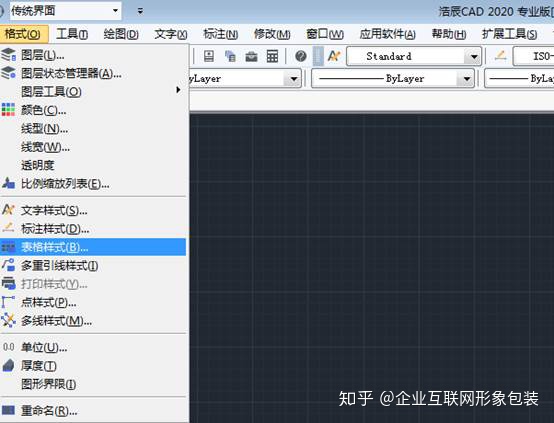
Task: Open the 窗口(W) menu
Action: tap(325, 34)
